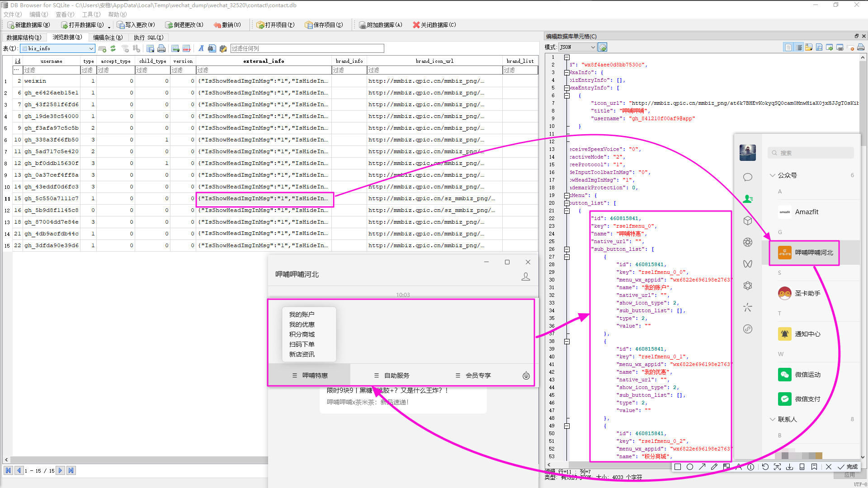This screenshot has height=488, width=868.
Task: Open the moments shutter icon in the WeChat sidebar
Action: (x=748, y=242)
